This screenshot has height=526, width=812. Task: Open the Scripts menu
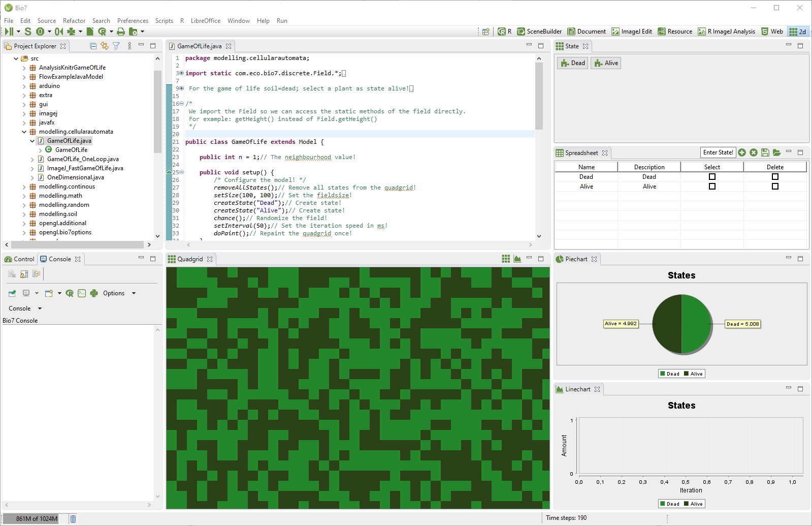[x=164, y=21]
